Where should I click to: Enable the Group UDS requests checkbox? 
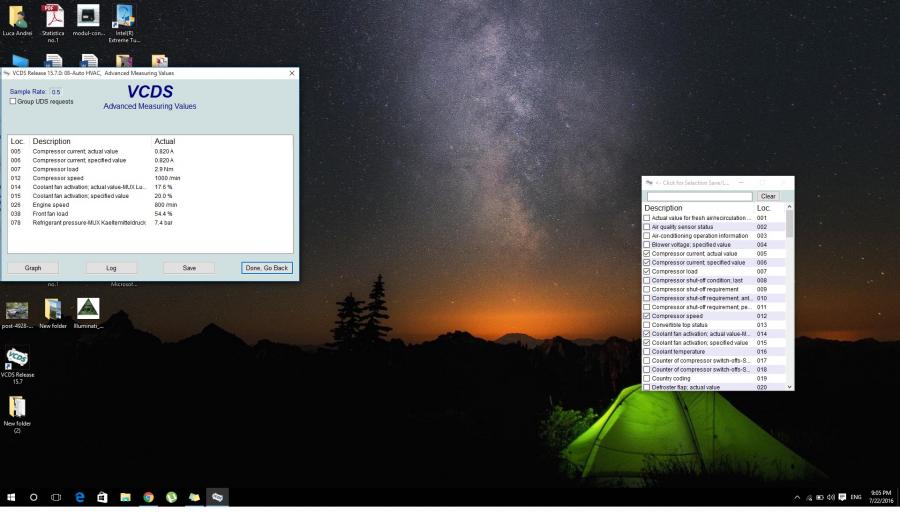coord(13,101)
